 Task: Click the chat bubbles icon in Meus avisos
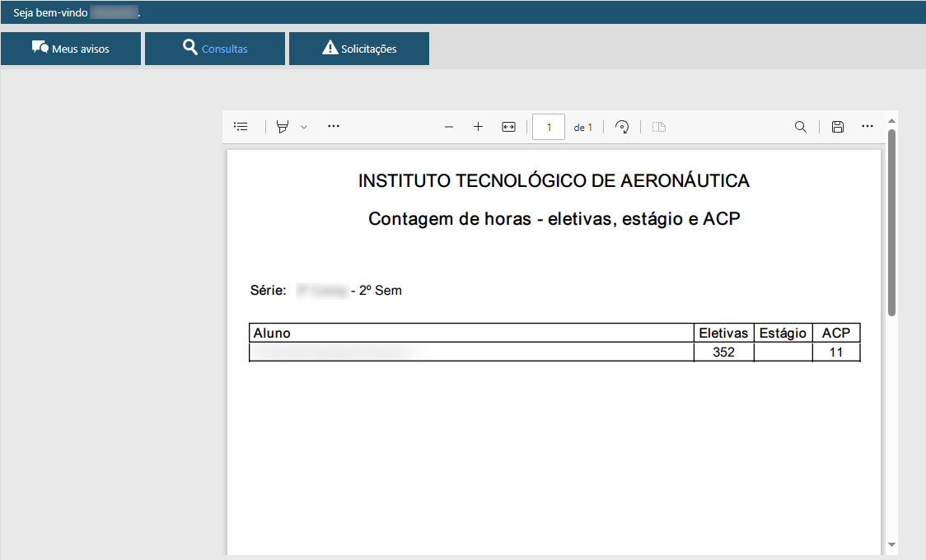click(40, 47)
